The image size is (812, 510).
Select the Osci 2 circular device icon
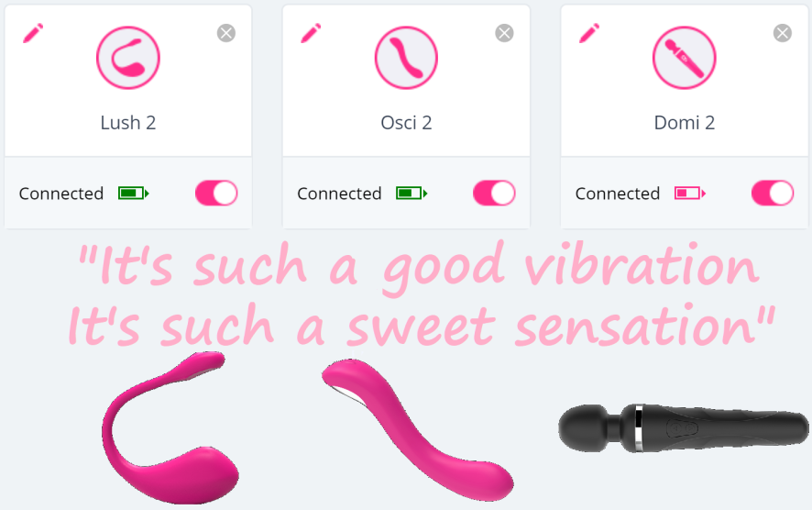(x=406, y=58)
